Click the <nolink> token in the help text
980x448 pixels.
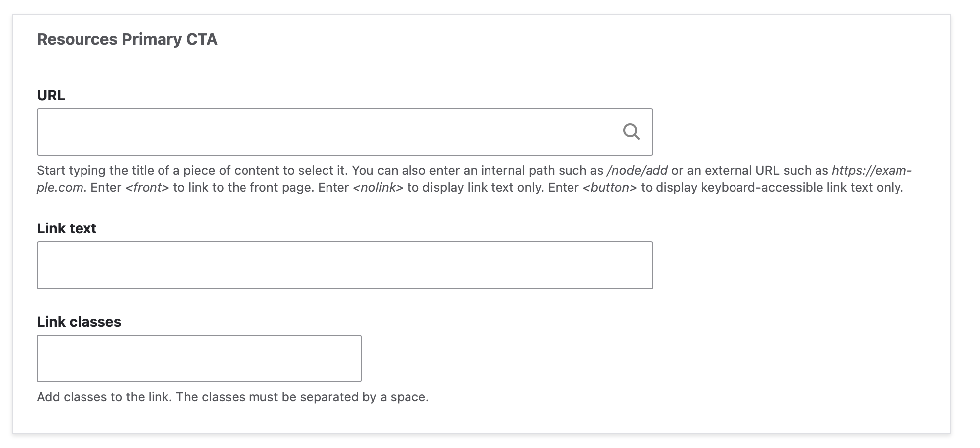click(x=378, y=188)
